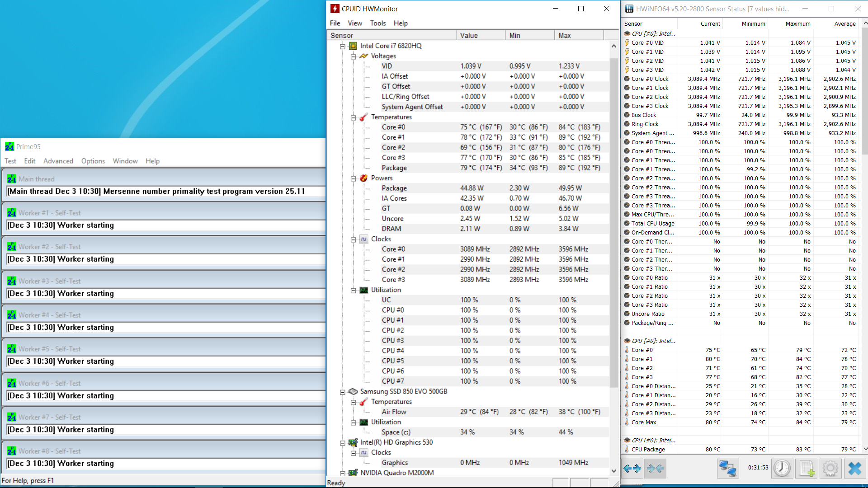Collapse Intel(R) HD Graphics 530 node
The image size is (868, 488).
pos(343,443)
